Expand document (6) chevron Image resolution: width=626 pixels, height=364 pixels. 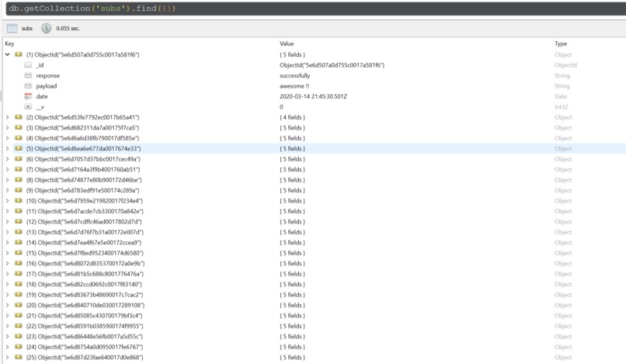tap(7, 159)
